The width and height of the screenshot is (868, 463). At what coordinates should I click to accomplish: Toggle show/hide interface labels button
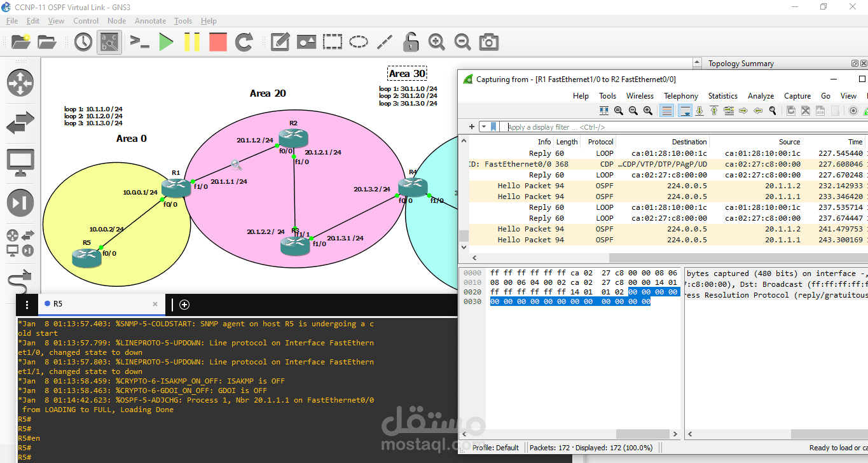tap(109, 43)
